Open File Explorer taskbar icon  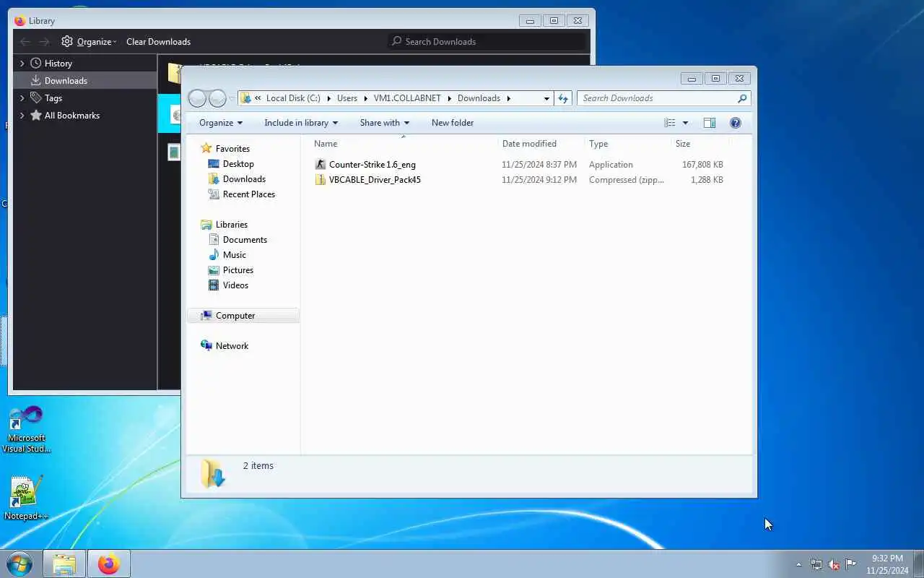coord(64,564)
